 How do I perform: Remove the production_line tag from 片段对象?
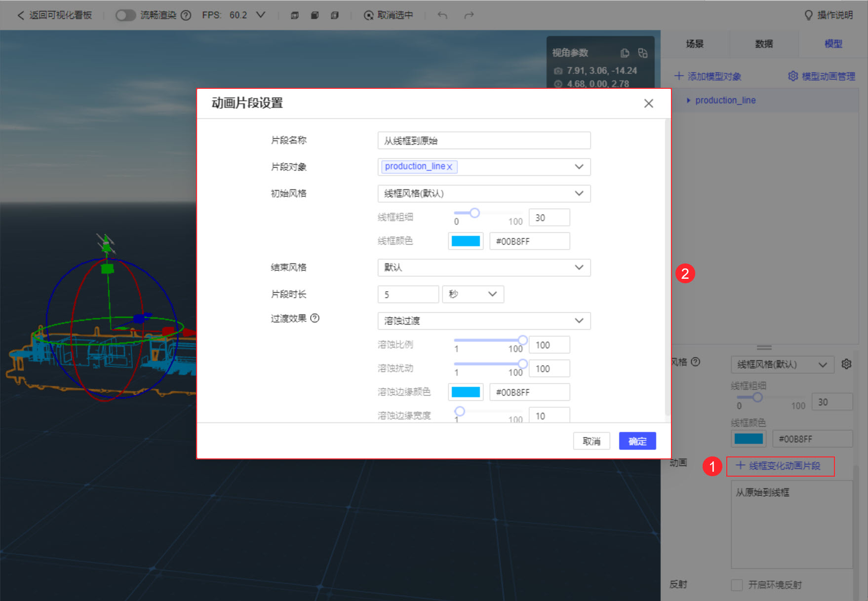click(x=450, y=167)
